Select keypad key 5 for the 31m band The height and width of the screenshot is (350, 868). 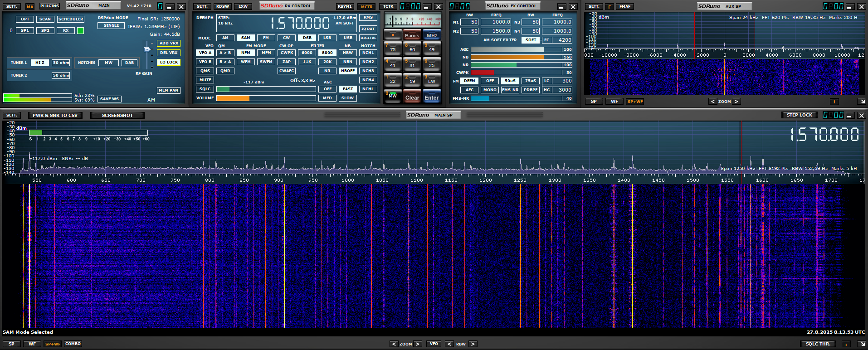click(412, 64)
